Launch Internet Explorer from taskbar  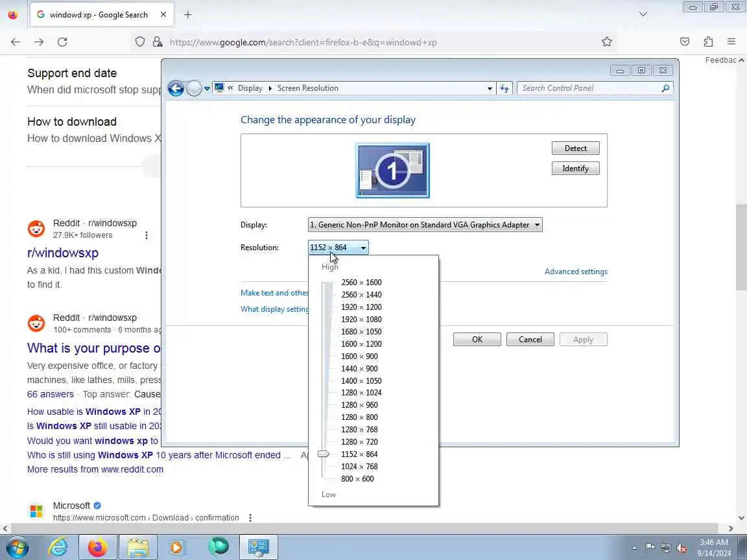[x=58, y=547]
